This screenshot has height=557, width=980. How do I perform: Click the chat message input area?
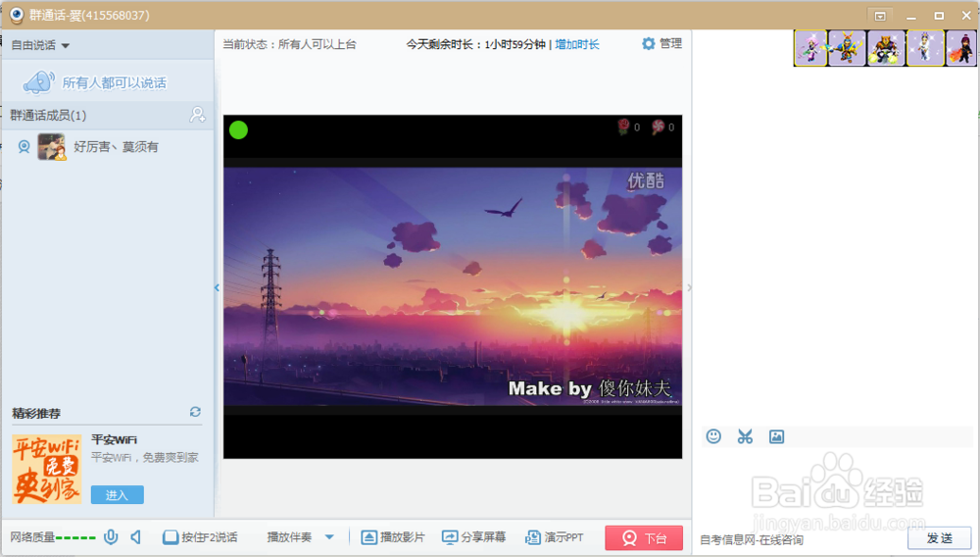(835, 487)
